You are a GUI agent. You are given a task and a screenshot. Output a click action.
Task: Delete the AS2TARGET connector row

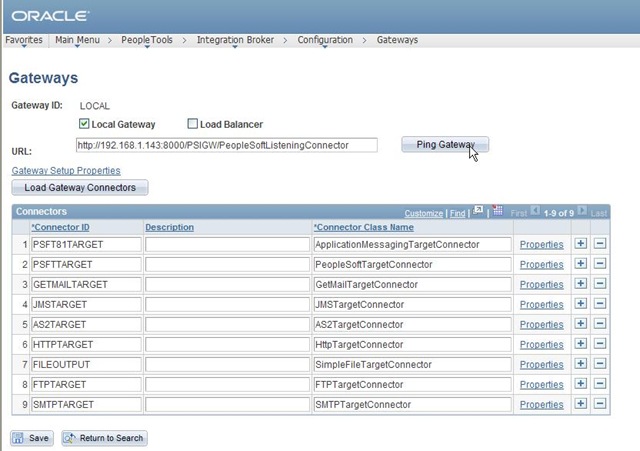pyautogui.click(x=600, y=324)
